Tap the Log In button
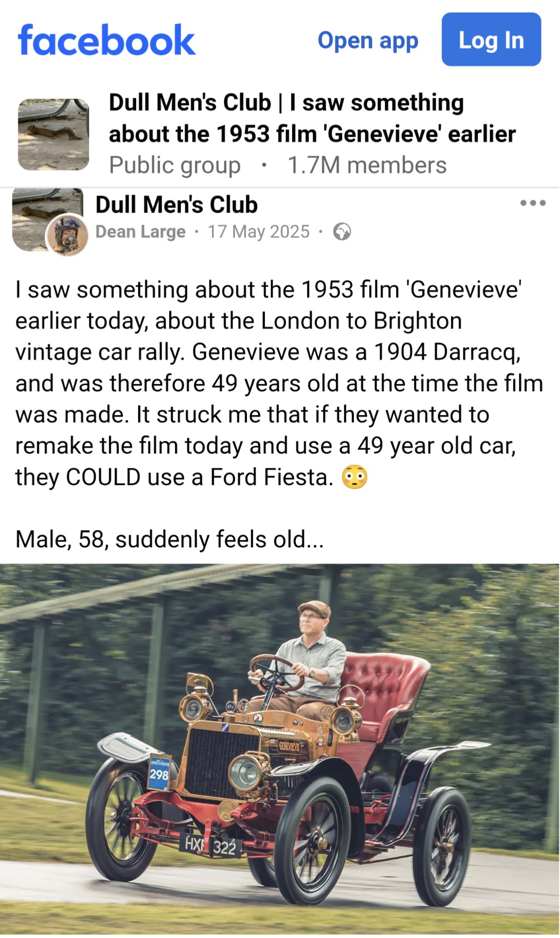Image resolution: width=560 pixels, height=938 pixels. (491, 39)
